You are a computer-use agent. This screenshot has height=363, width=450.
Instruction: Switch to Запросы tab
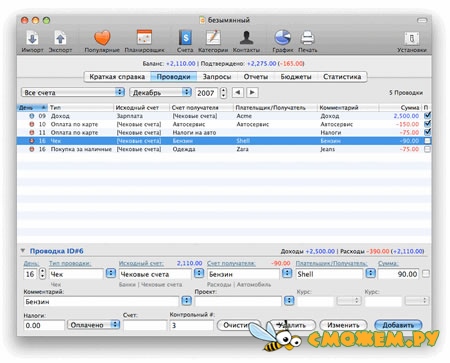[x=217, y=77]
